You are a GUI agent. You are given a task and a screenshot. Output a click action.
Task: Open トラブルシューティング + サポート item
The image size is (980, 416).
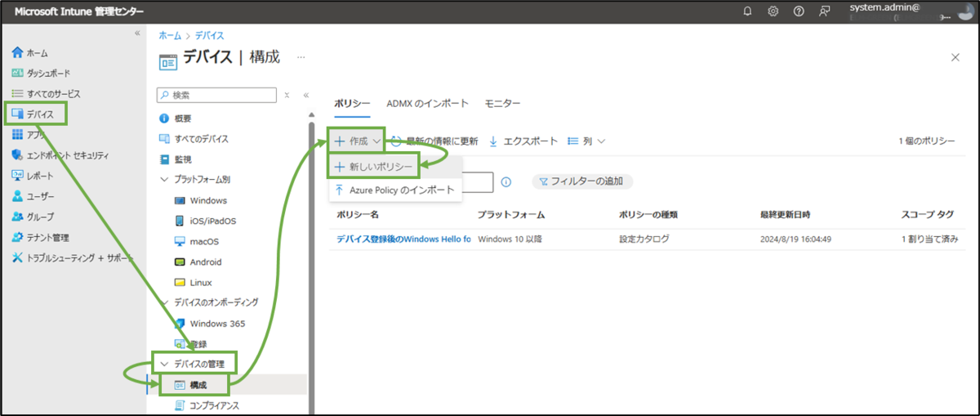coord(73,257)
